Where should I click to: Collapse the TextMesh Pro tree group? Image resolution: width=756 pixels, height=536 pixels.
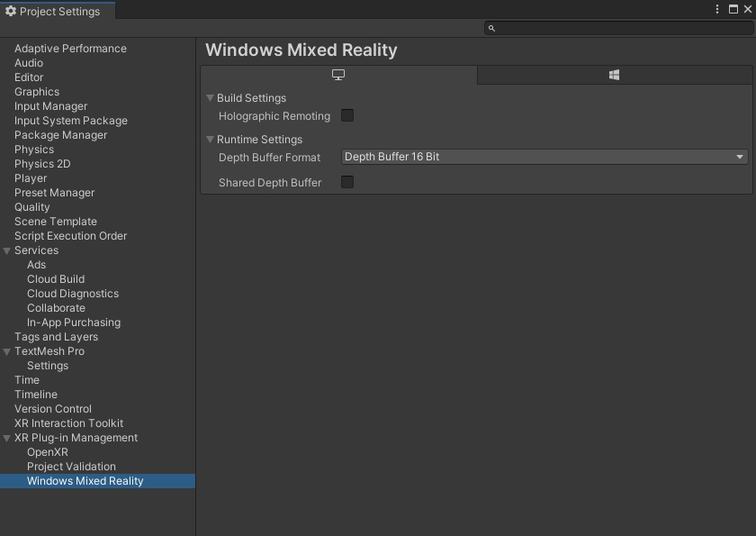[x=7, y=351]
